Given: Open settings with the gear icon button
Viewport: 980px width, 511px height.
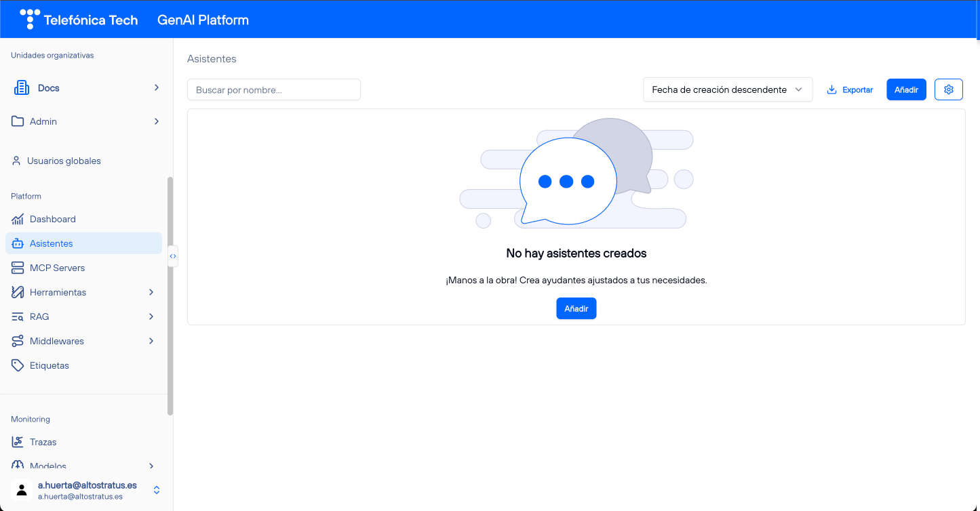Looking at the screenshot, I should [x=948, y=89].
